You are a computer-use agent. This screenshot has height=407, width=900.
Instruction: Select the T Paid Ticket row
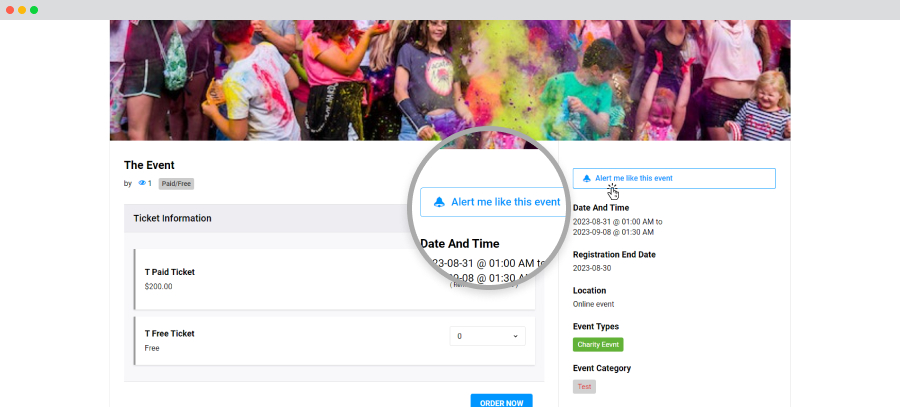(x=335, y=279)
